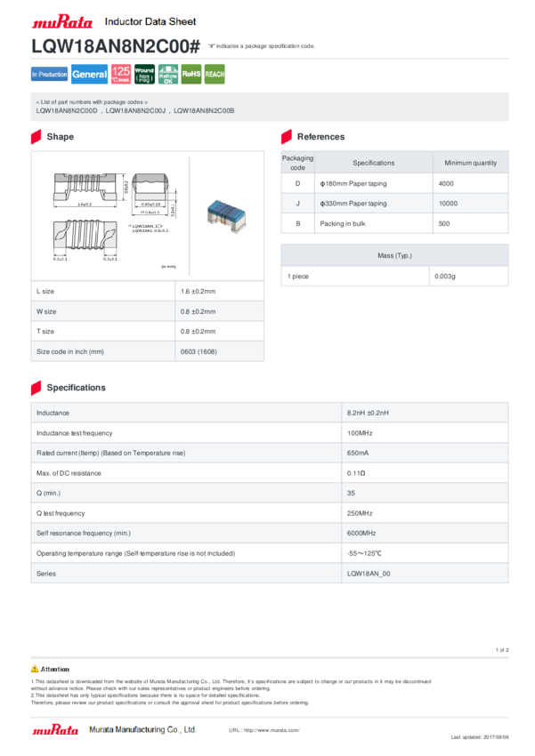
Task: Click the φ180mm Paper taping cell
Action: pyautogui.click(x=353, y=184)
